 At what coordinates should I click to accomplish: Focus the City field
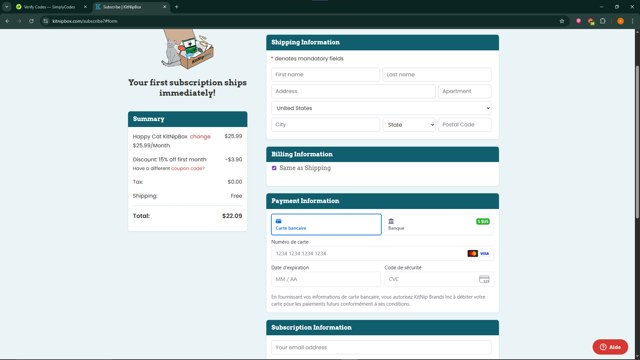(x=325, y=124)
